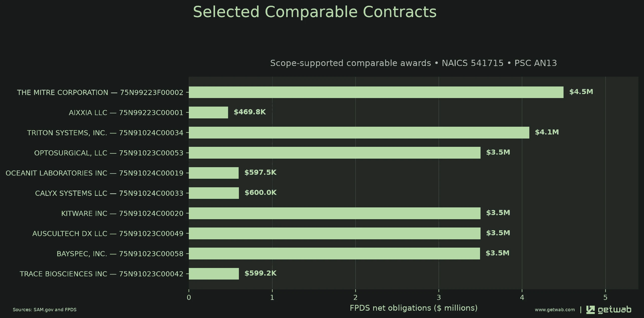Click the x-axis tick labeled 3
The width and height of the screenshot is (644, 318).
click(x=439, y=298)
